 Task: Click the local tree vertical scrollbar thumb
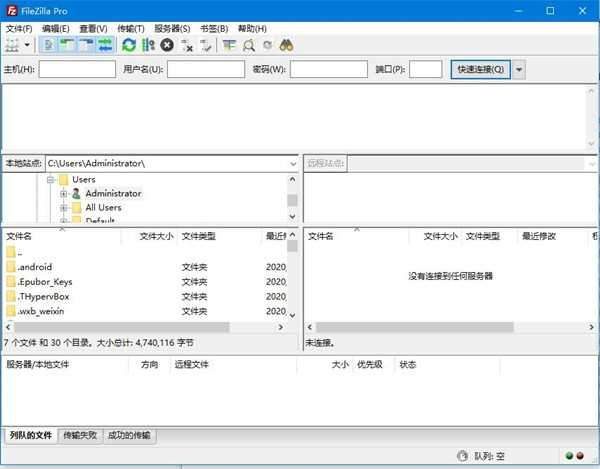[x=292, y=200]
